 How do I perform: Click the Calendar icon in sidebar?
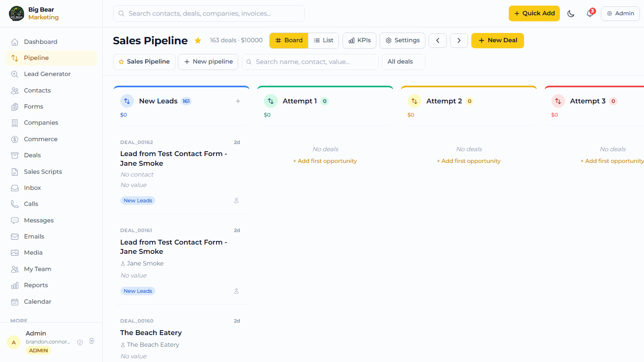click(15, 302)
